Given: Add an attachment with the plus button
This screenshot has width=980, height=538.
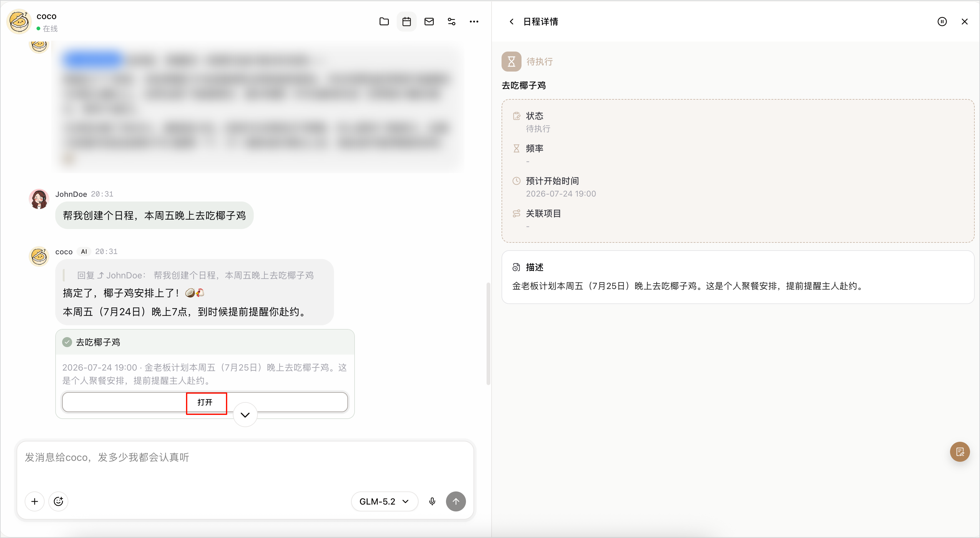Looking at the screenshot, I should (x=35, y=501).
